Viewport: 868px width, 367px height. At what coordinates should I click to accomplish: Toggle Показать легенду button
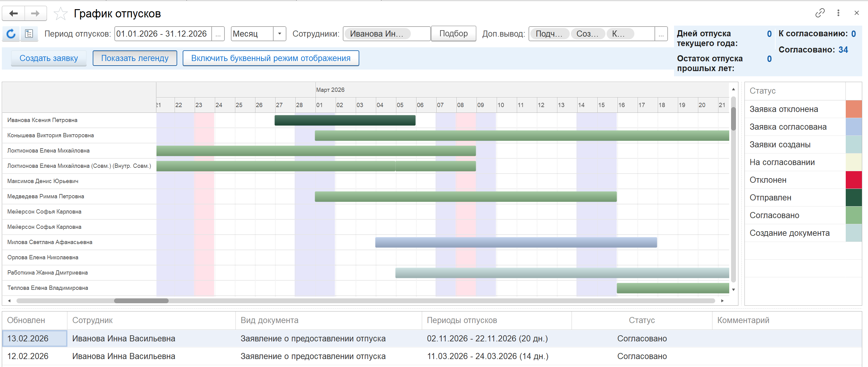point(135,58)
